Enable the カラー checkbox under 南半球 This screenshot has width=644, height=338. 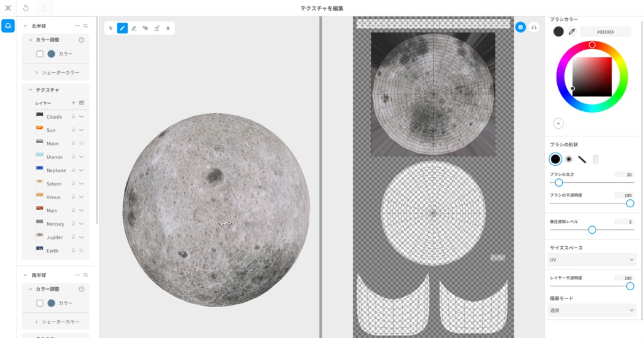click(40, 303)
